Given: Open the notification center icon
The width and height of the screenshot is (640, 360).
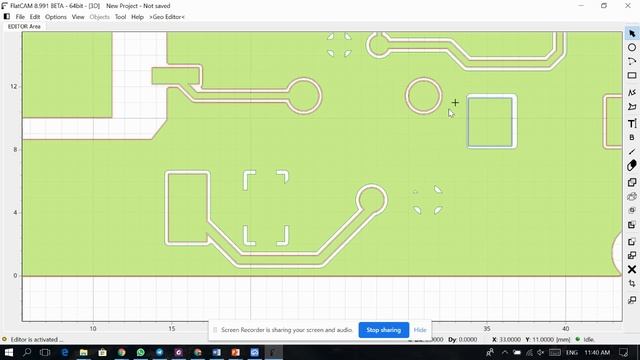Looking at the screenshot, I should (624, 352).
